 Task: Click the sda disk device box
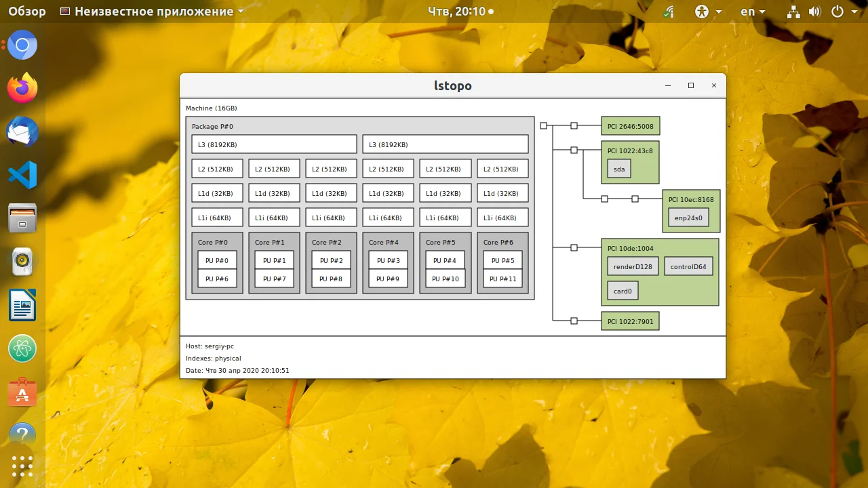[x=618, y=169]
